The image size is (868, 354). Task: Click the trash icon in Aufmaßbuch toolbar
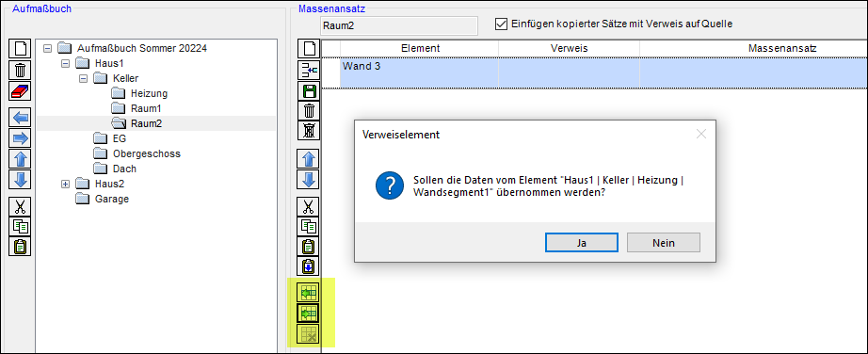point(20,70)
